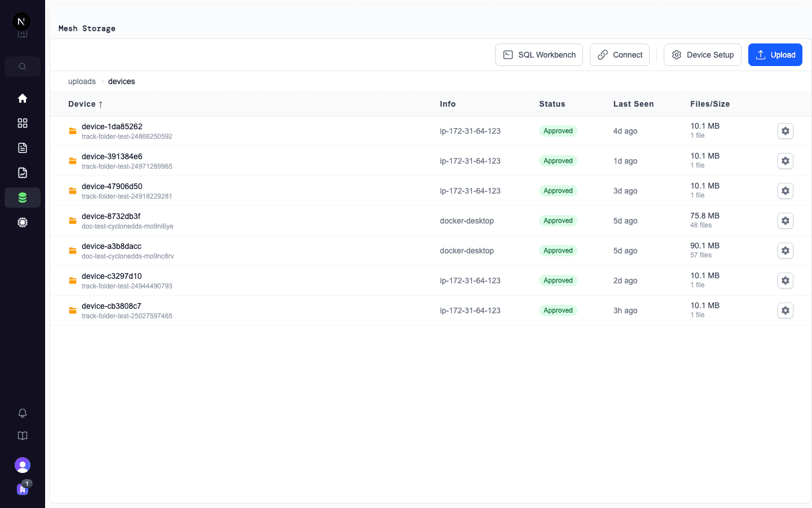This screenshot has width=812, height=508.
Task: Open Device Setup
Action: coord(703,55)
